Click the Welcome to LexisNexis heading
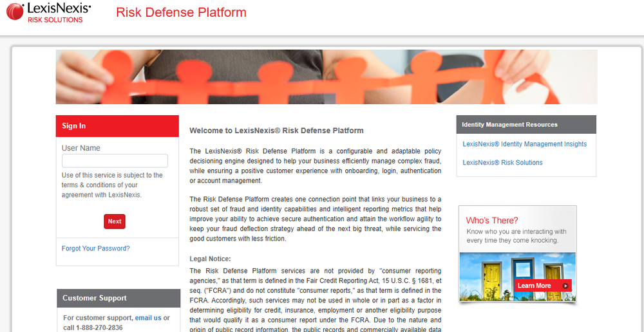 (x=276, y=131)
